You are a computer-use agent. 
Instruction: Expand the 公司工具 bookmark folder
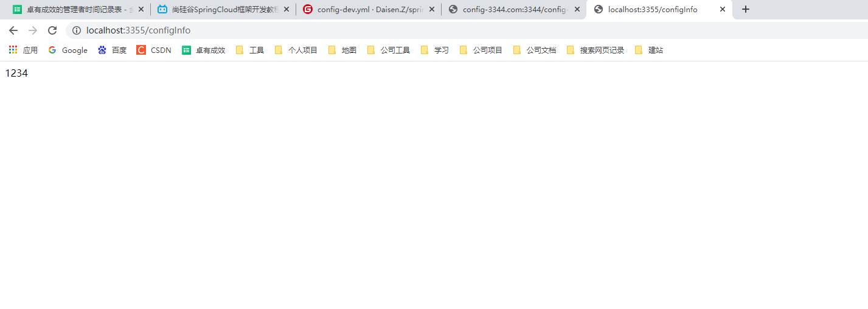coord(388,50)
